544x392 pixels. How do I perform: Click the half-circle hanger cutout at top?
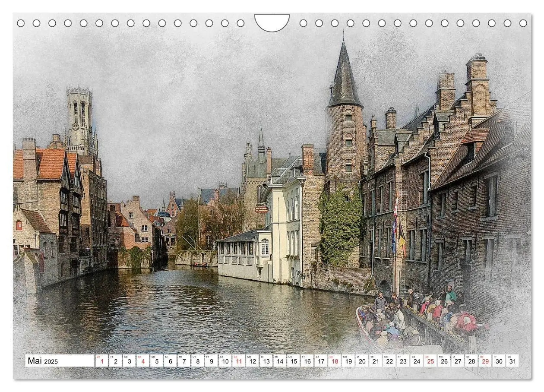272,22
